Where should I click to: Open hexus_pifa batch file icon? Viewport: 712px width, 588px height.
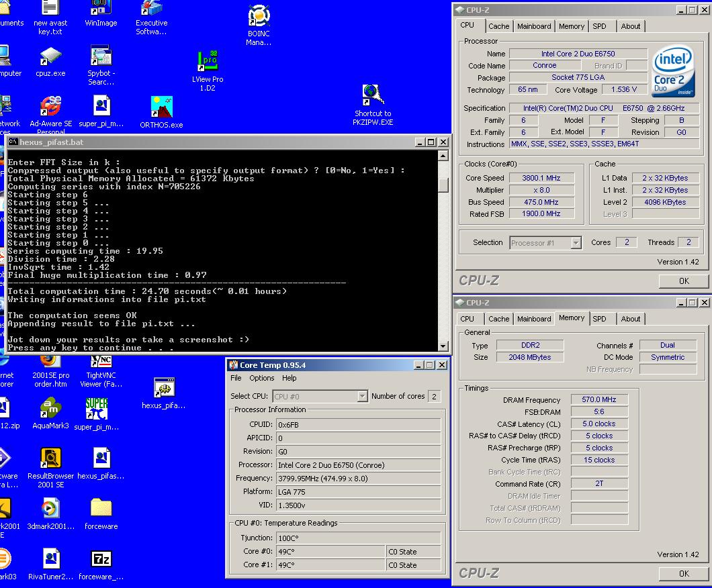coord(163,393)
